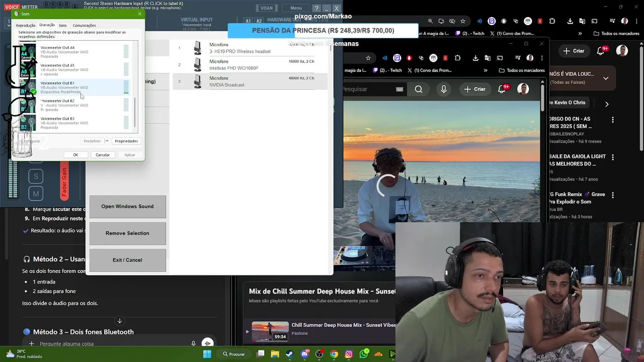
Task: Open Discord from the taskbar
Action: tap(304, 354)
